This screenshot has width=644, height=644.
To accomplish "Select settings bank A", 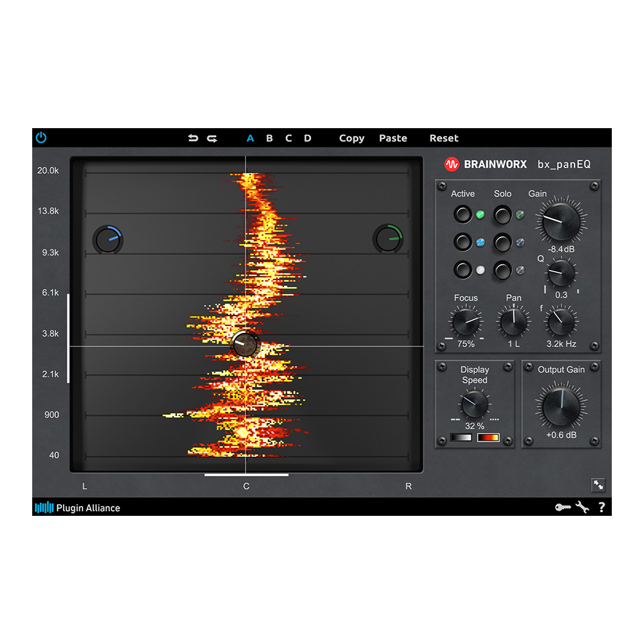I will [x=250, y=138].
